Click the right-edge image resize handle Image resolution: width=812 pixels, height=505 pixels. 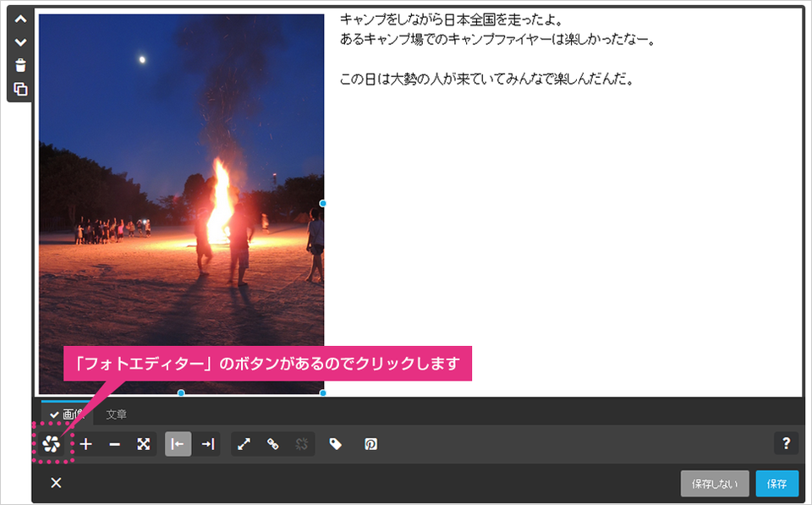point(322,204)
